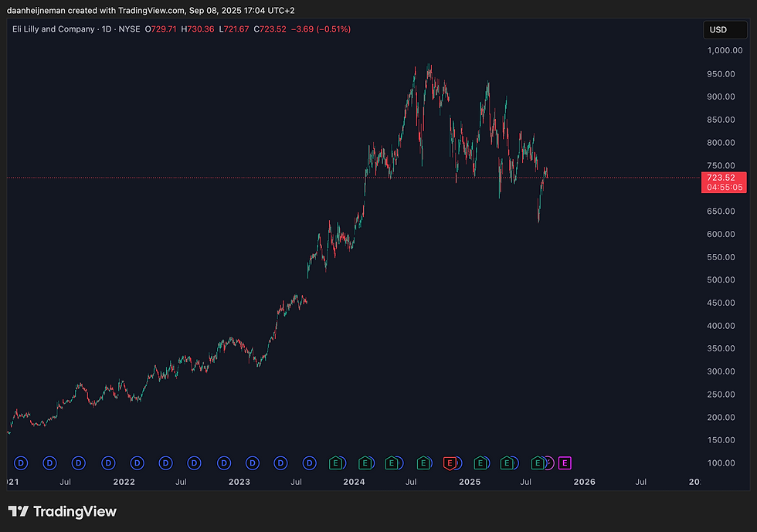Open the second dividend D marker from the left
Viewport: 757px width, 532px height.
coord(49,463)
